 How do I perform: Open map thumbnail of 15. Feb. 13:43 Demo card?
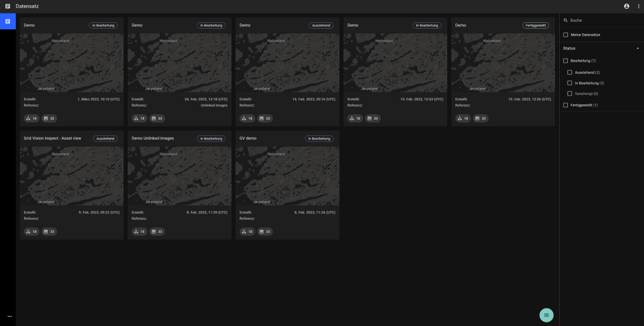click(x=395, y=63)
